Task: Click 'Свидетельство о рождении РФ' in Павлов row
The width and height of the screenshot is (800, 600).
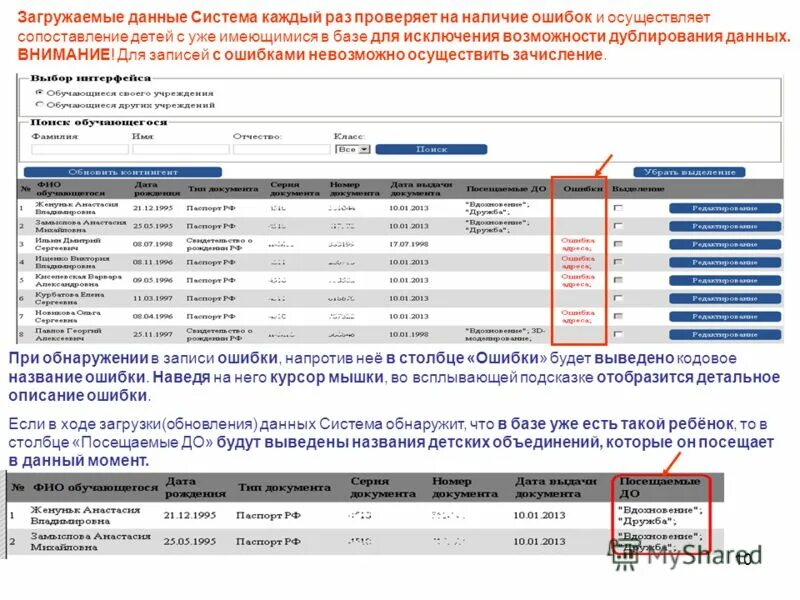Action: pyautogui.click(x=219, y=334)
